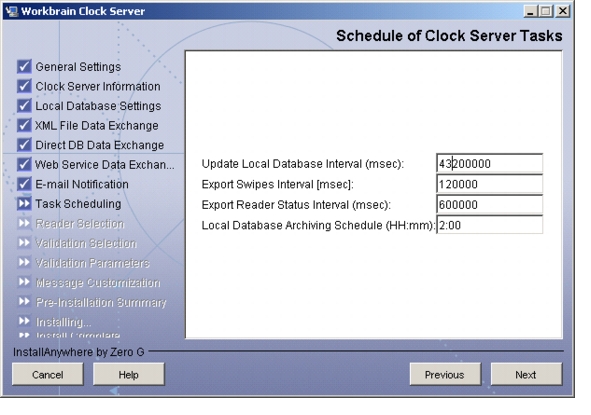Click the E-mail Notification checkmark icon
This screenshot has height=415, width=591.
tap(24, 184)
